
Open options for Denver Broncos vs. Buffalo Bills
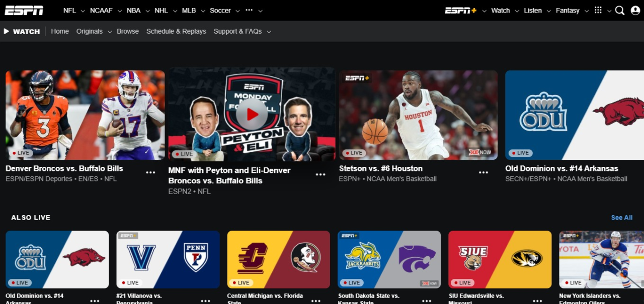[x=150, y=172]
